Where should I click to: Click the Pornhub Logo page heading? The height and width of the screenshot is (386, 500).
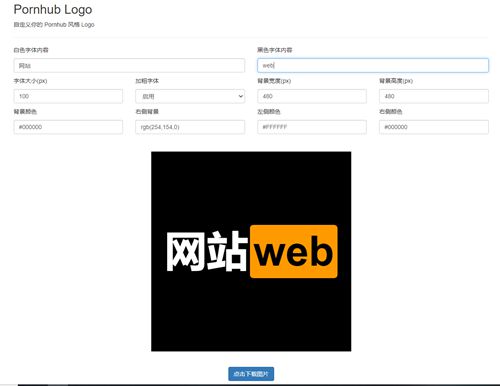pyautogui.click(x=53, y=9)
